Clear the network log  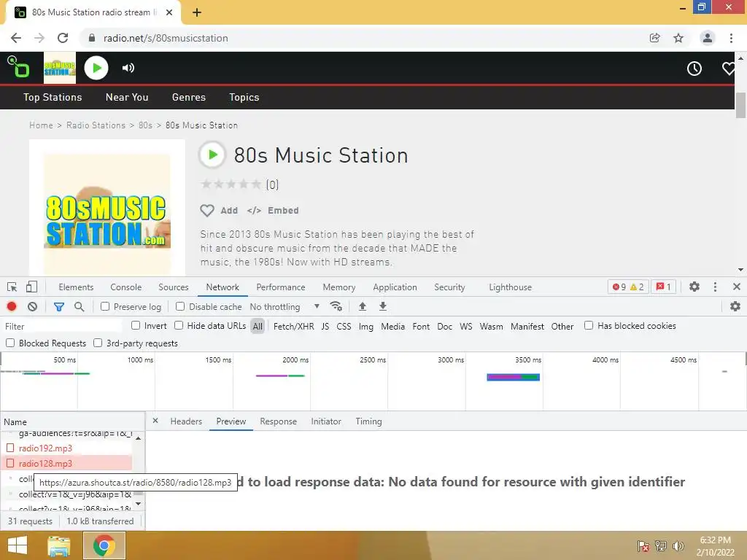pyautogui.click(x=32, y=307)
